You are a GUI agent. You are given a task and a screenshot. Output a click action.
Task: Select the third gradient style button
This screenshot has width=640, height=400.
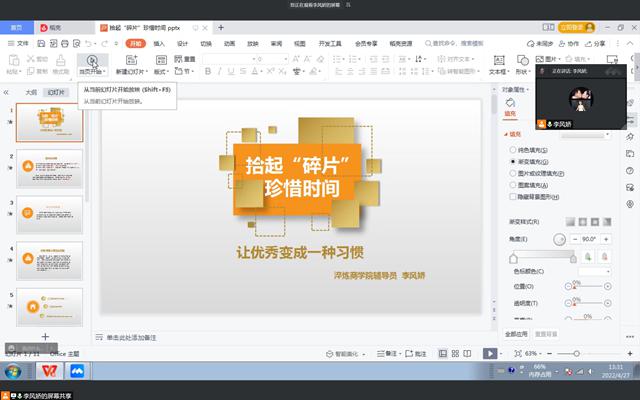point(595,222)
